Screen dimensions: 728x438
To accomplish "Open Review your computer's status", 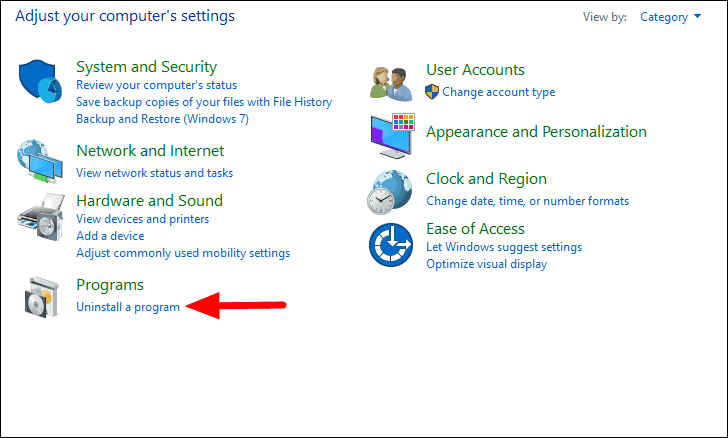I will [x=156, y=85].
